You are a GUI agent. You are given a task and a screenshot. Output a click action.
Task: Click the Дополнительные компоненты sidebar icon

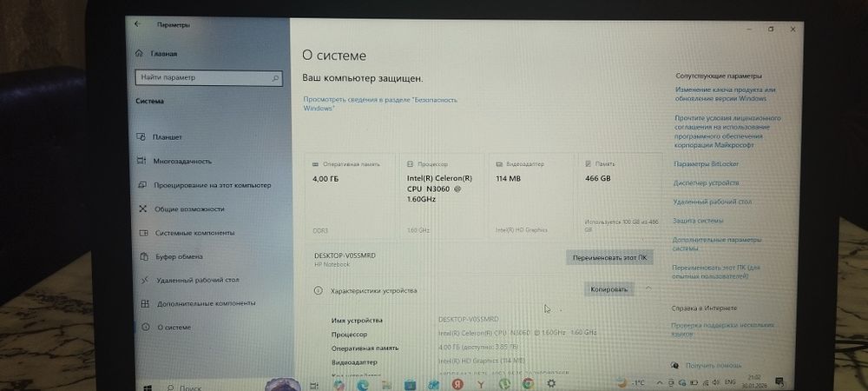coord(145,303)
